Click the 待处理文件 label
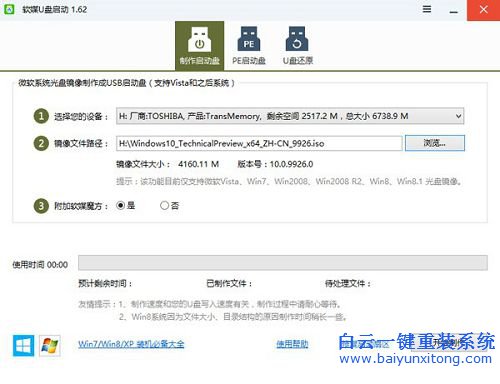Screen dimensions: 500x384 348,284
